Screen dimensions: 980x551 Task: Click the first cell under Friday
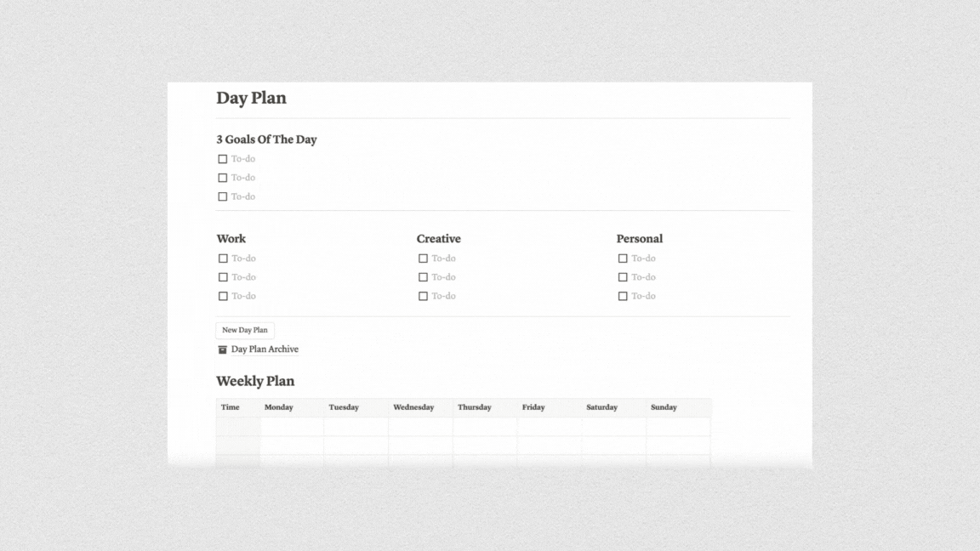coord(550,427)
